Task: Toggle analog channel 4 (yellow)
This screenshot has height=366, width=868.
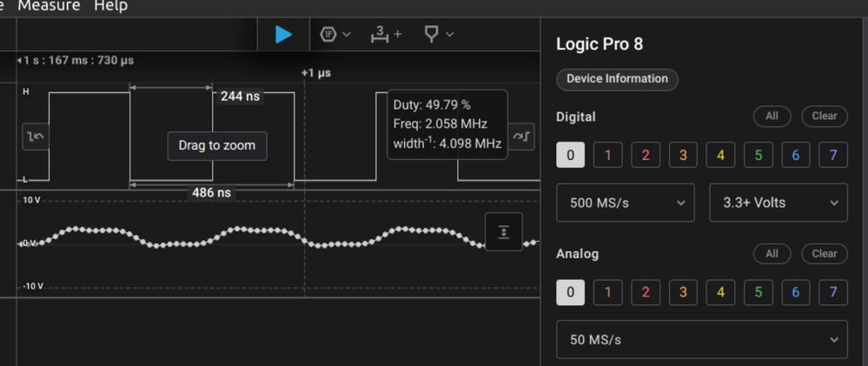Action: tap(720, 292)
